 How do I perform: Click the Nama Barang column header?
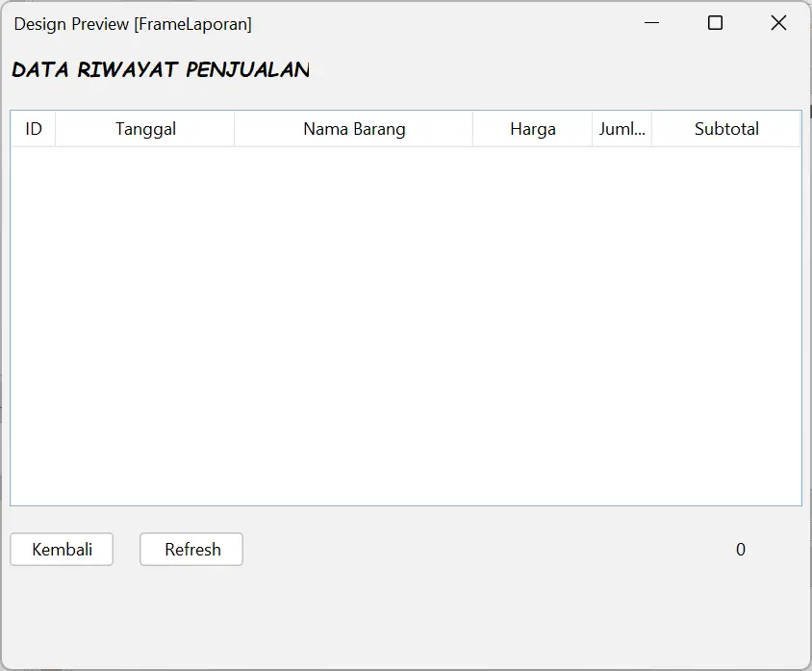[354, 129]
